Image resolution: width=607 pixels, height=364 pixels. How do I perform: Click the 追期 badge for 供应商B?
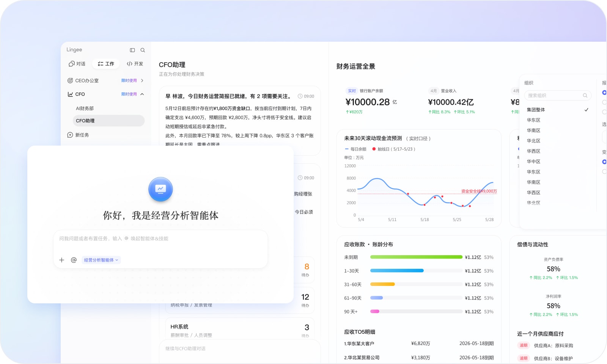point(524,358)
